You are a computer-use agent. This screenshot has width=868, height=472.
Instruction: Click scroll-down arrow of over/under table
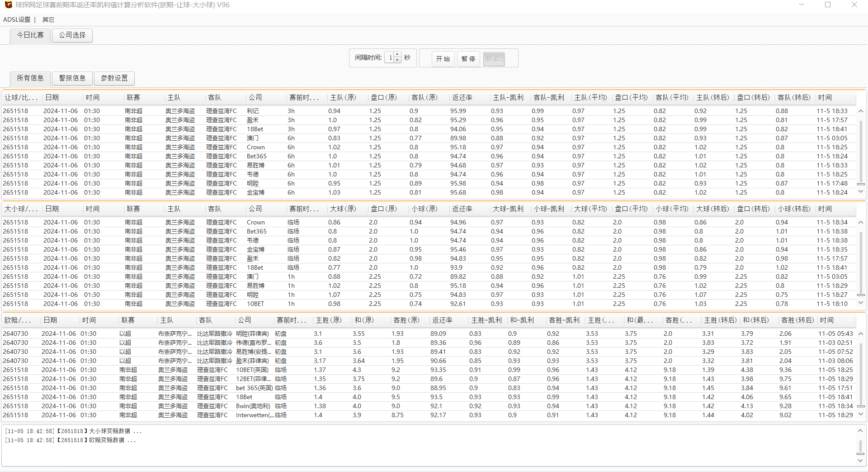click(x=861, y=303)
